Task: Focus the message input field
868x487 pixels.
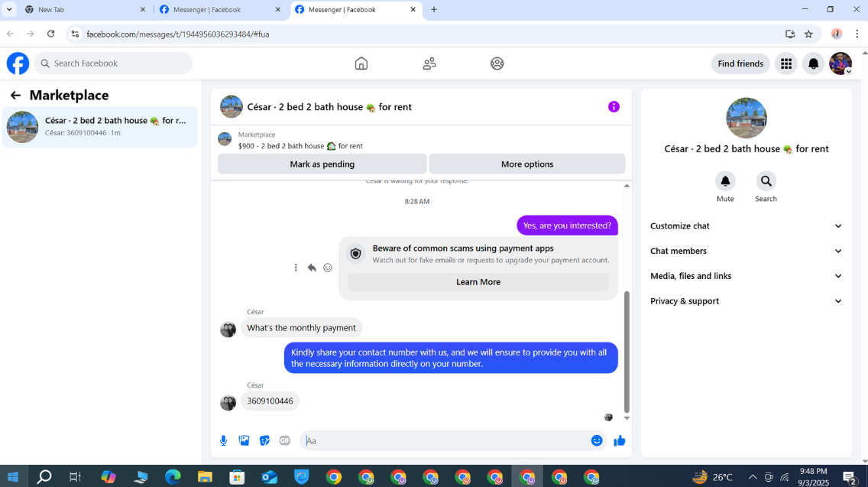Action: point(445,440)
